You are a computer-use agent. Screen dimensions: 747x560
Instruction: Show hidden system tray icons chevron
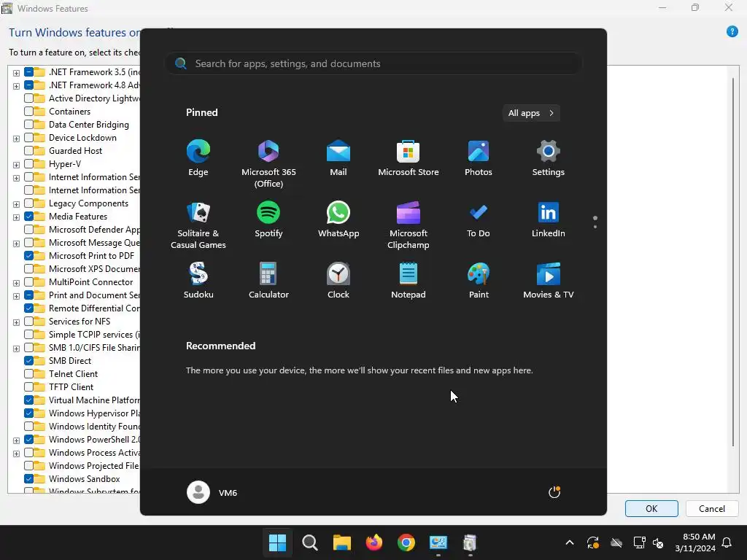point(569,542)
